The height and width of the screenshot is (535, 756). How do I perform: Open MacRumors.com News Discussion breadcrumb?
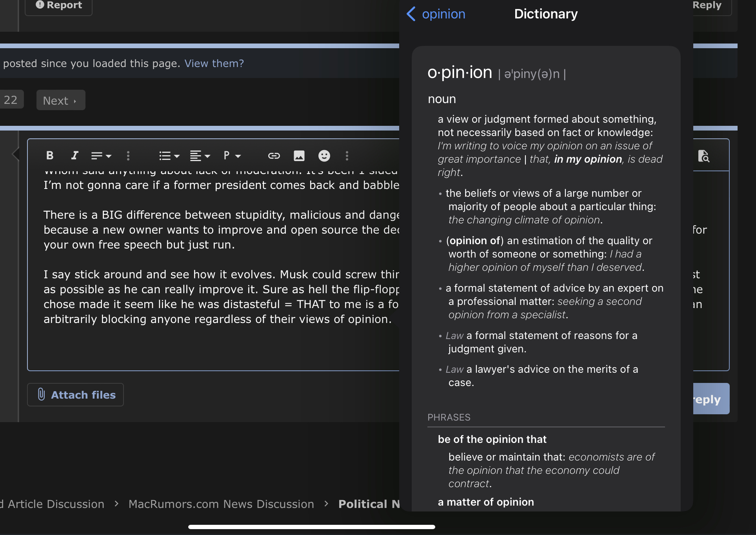click(221, 504)
